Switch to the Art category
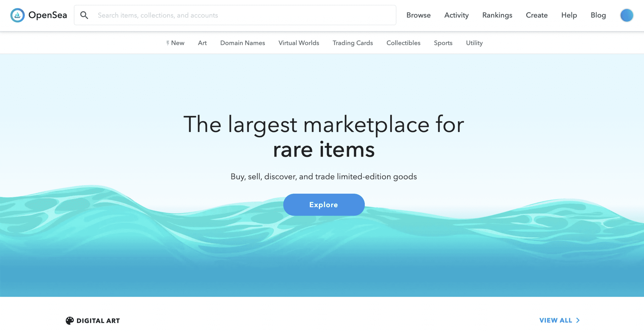 [202, 43]
